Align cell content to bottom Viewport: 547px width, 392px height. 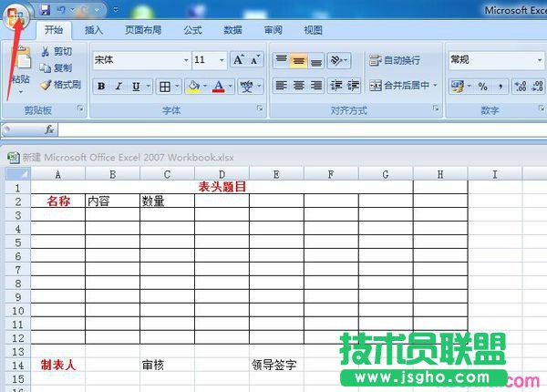coord(316,60)
